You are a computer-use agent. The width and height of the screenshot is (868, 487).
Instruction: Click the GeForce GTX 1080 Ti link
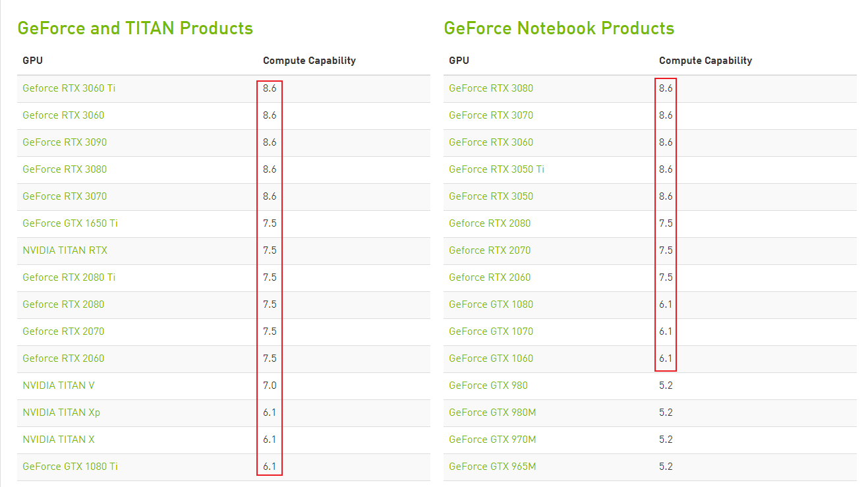point(71,467)
